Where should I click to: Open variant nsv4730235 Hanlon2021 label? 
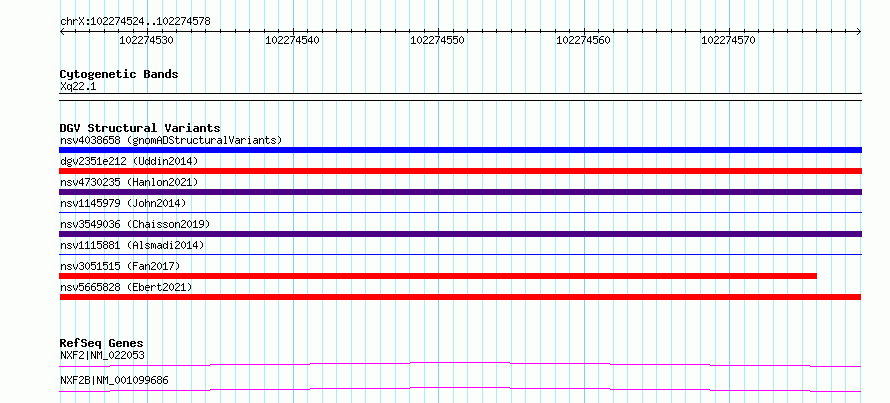(129, 182)
